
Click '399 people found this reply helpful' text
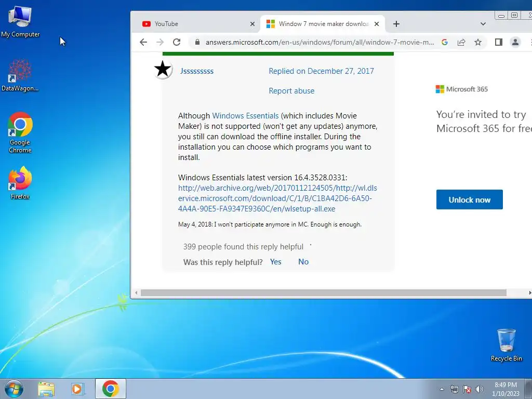[x=243, y=247]
